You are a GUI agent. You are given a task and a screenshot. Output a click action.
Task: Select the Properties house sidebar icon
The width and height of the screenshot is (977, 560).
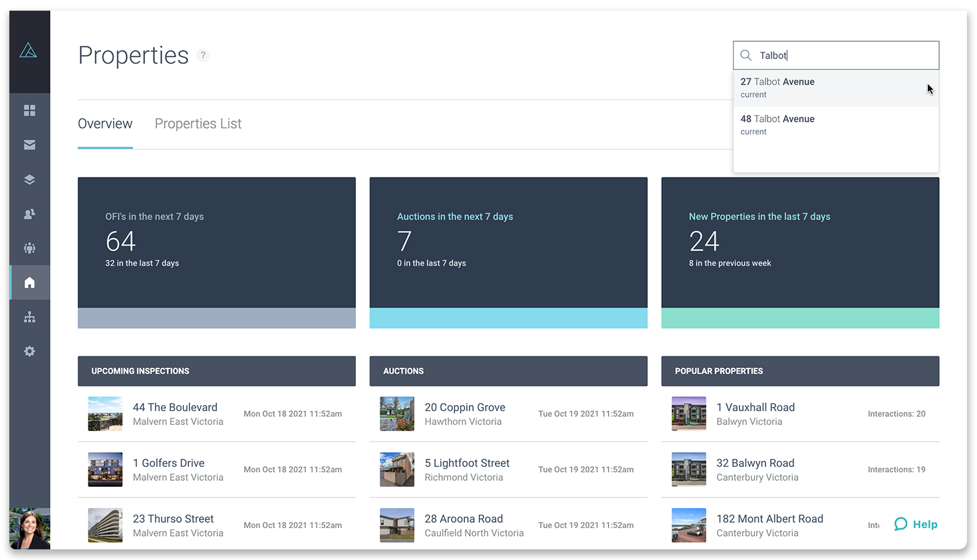[29, 283]
